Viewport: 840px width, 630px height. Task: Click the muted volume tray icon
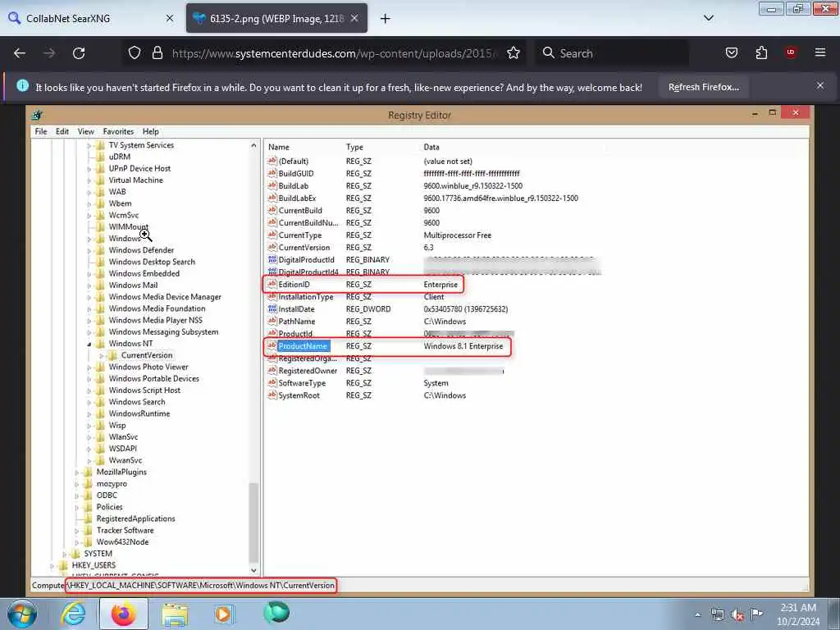[737, 615]
